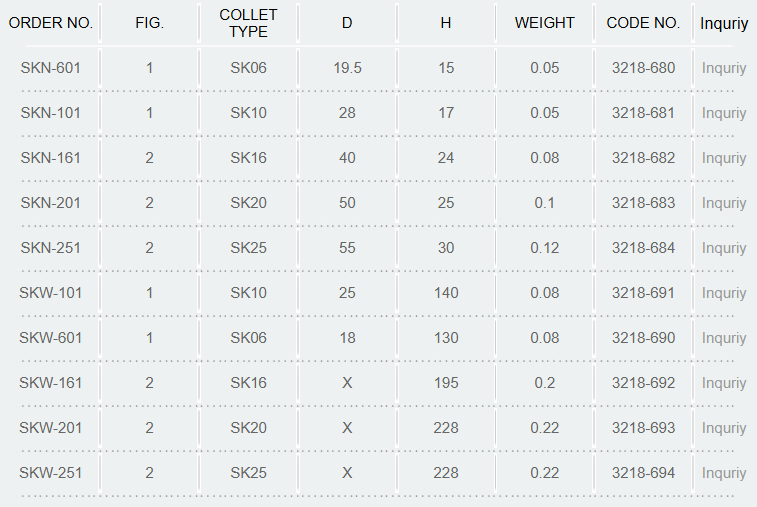Open the Inquriy link for SKW-251
The width and height of the screenshot is (757, 507).
coord(724,473)
